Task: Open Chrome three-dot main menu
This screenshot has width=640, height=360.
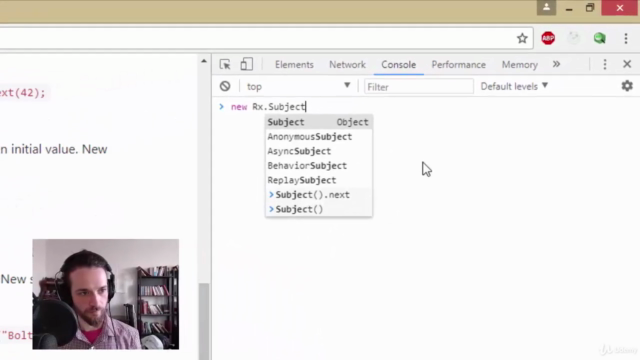Action: (626, 38)
